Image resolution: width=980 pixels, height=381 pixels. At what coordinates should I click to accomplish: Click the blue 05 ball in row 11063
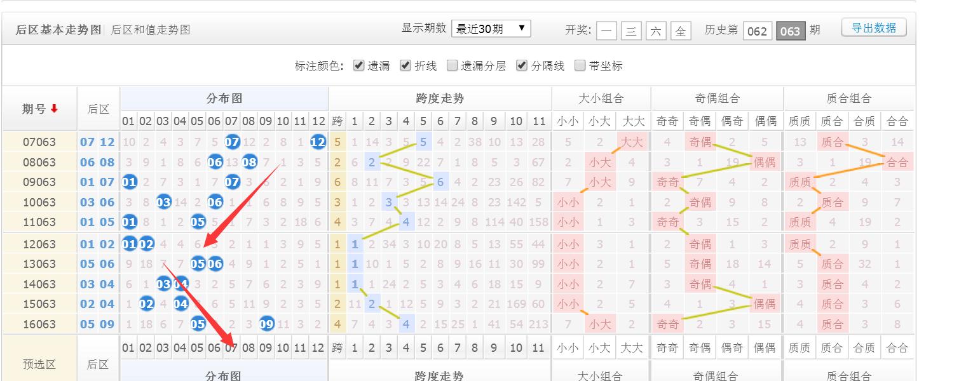point(198,222)
